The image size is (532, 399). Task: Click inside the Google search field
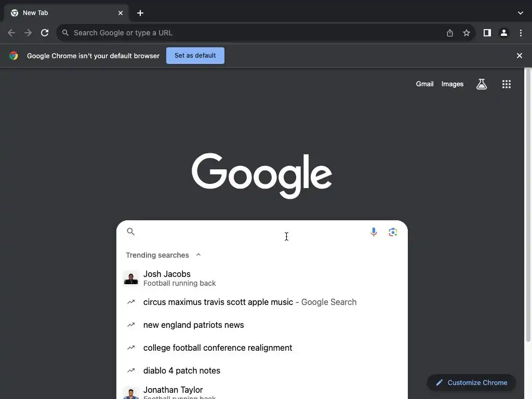251,232
